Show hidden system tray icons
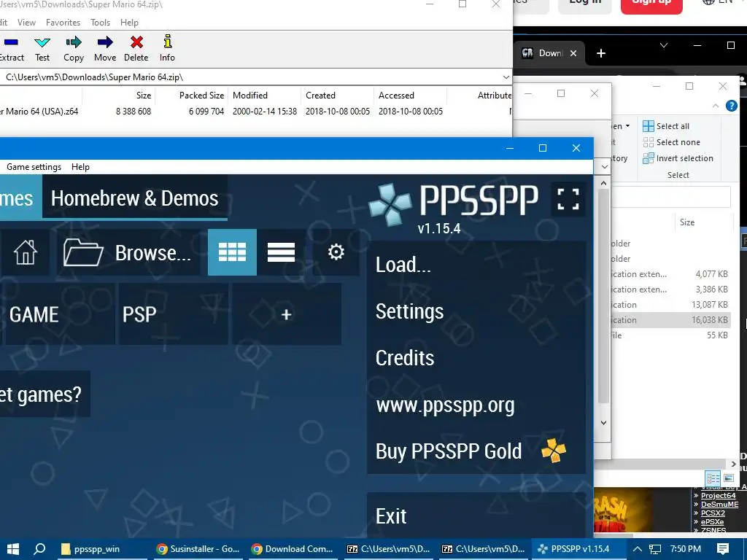This screenshot has width=747, height=560. [x=637, y=549]
